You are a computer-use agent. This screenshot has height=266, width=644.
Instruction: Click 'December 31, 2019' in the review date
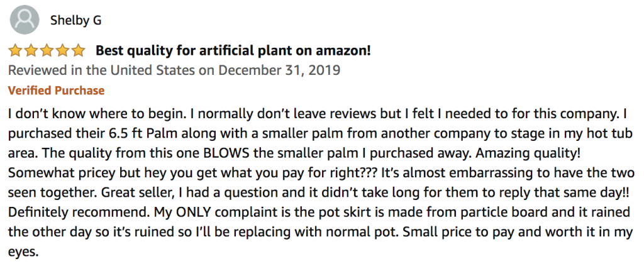pos(279,70)
